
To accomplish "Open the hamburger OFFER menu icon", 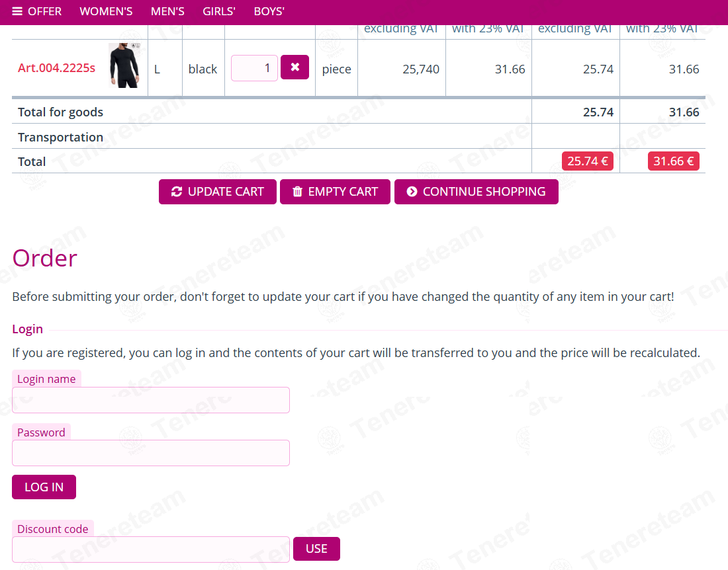I will (x=17, y=12).
